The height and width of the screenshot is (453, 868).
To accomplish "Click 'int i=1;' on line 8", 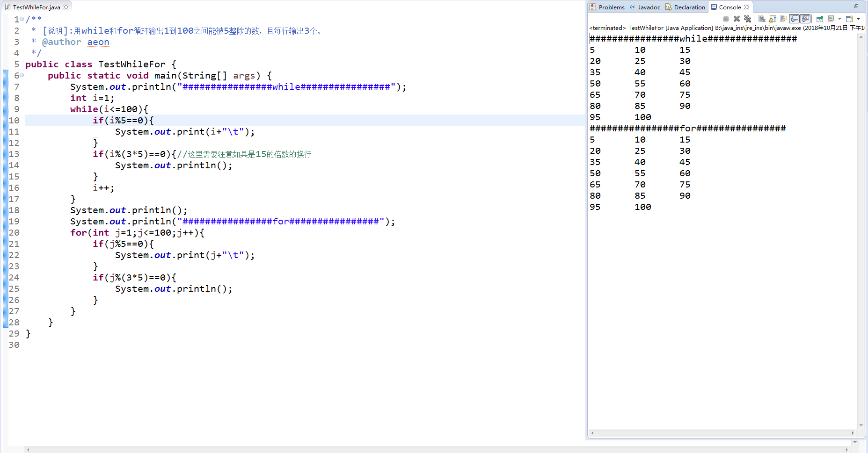I will [x=92, y=98].
